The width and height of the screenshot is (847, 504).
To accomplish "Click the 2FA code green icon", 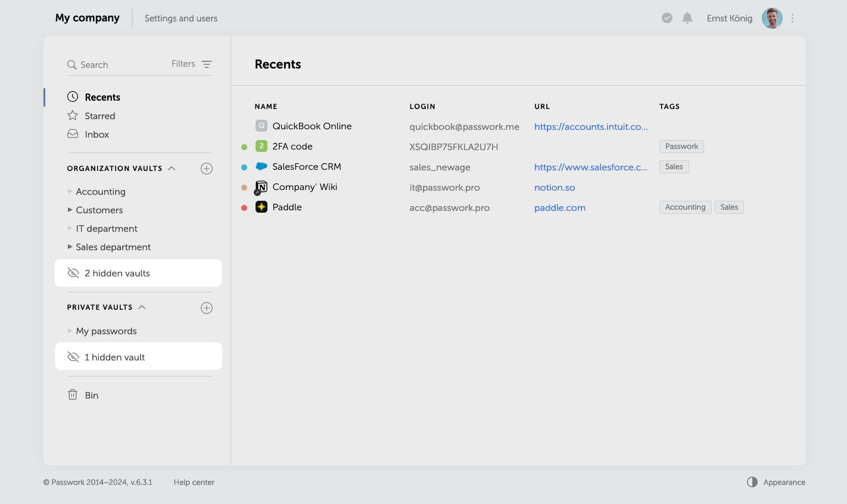I will 261,146.
